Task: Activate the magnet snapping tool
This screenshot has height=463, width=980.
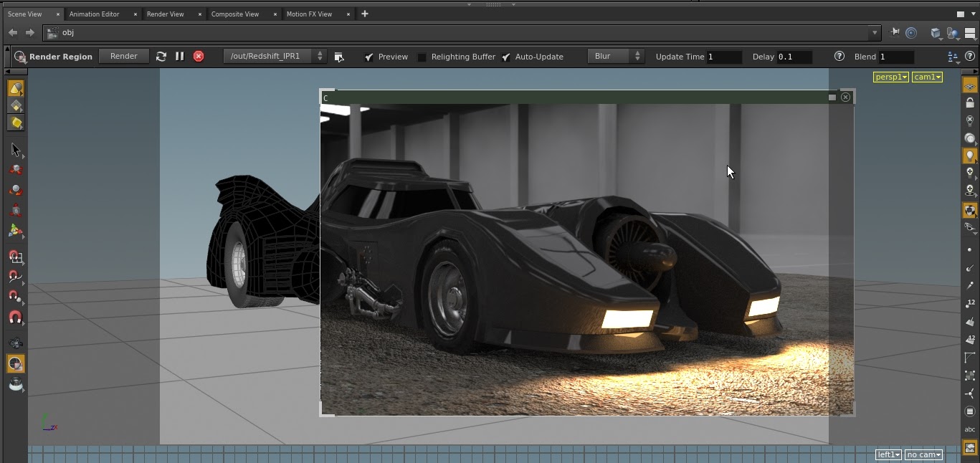Action: [15, 318]
